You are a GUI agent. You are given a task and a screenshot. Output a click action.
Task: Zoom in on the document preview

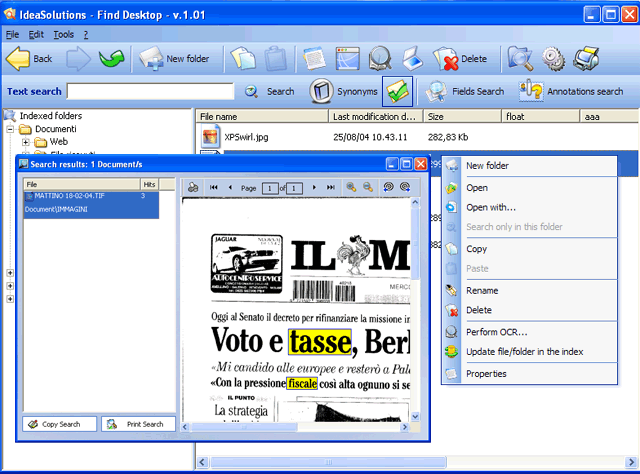tap(351, 187)
